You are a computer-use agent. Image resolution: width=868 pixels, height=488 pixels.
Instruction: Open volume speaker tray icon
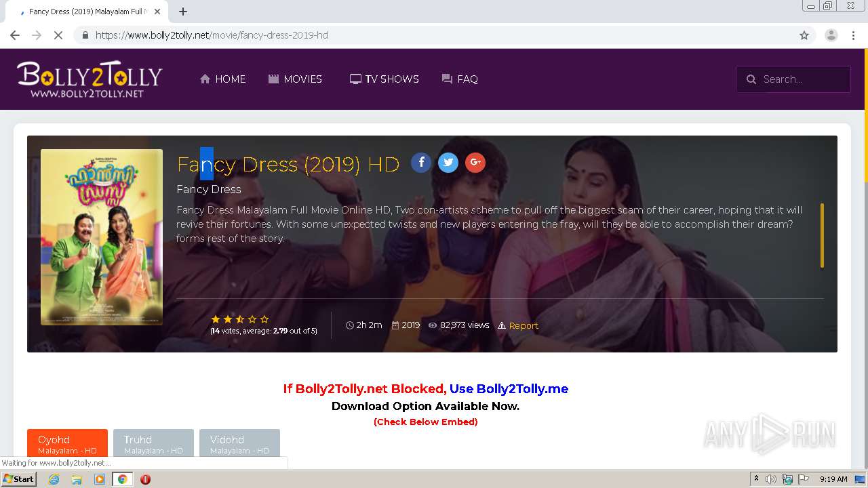(x=771, y=479)
